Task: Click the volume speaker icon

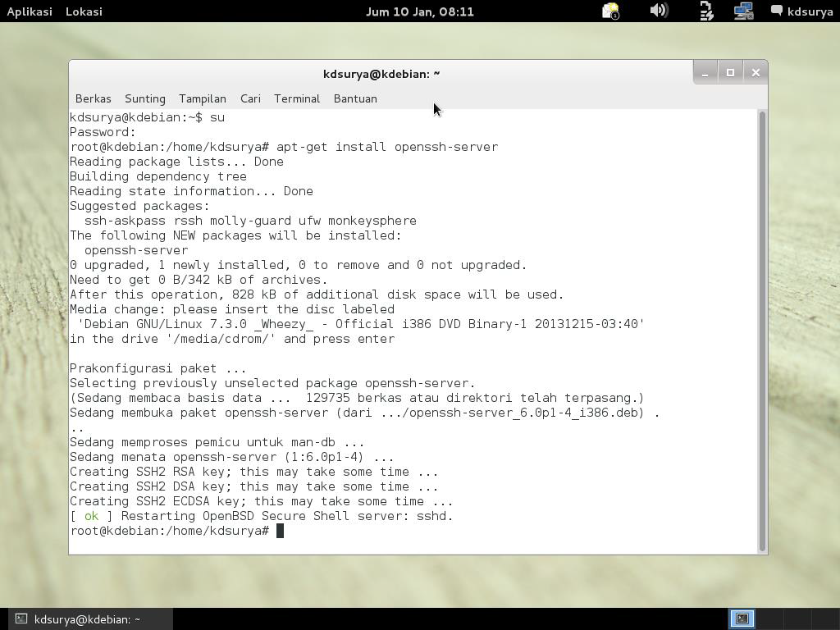Action: tap(658, 11)
